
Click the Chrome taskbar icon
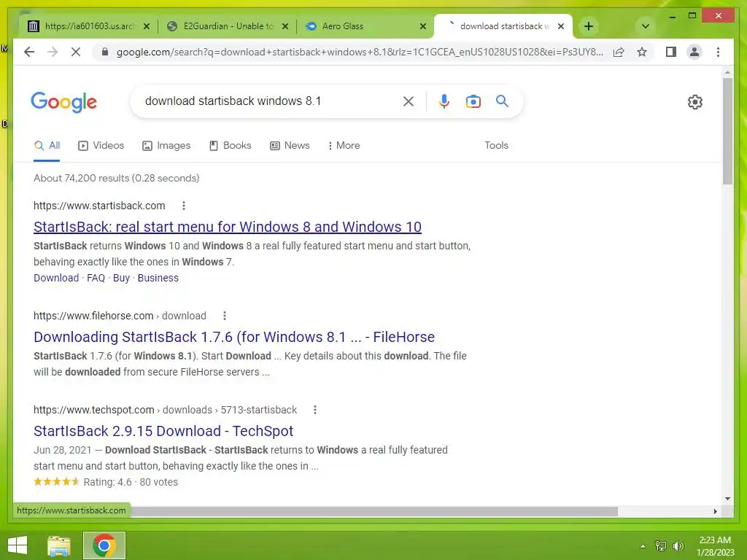tap(104, 545)
